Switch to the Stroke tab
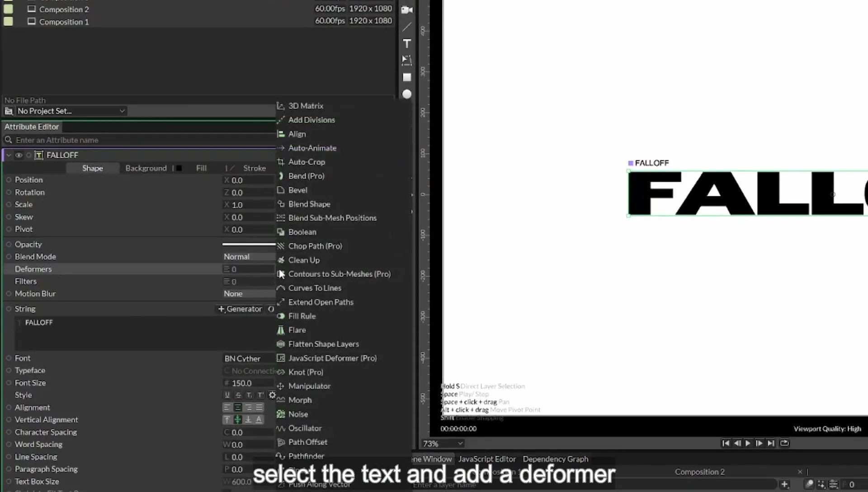Screen dimensions: 868x492 click(255, 168)
